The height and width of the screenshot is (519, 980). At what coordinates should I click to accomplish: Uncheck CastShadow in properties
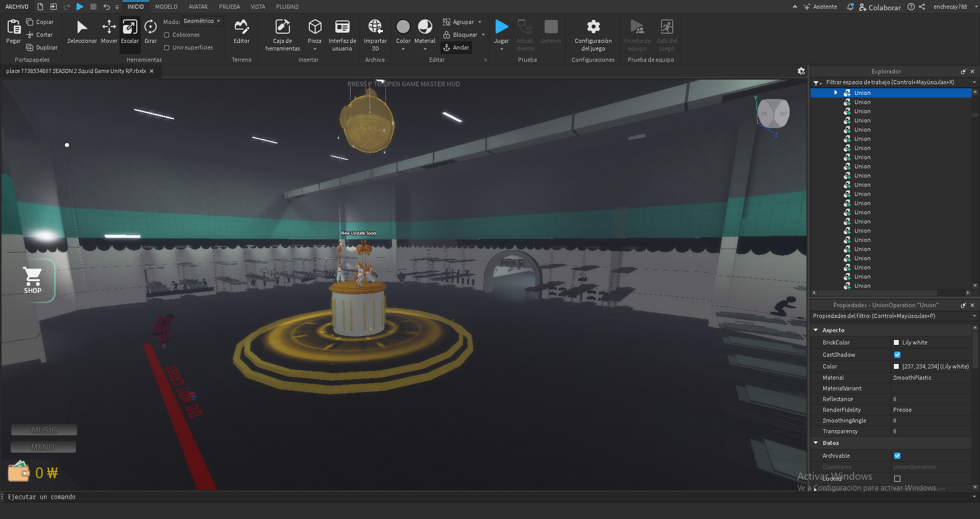pyautogui.click(x=897, y=354)
